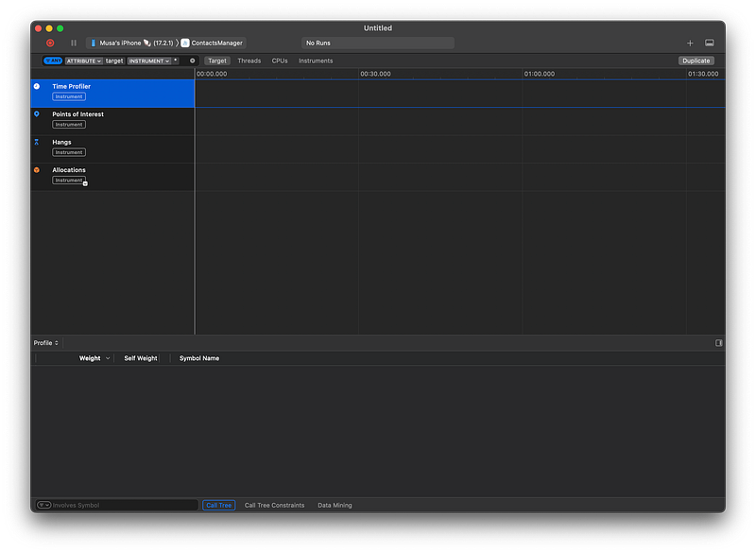Click the pause button in the toolbar
756x553 pixels.
[x=73, y=43]
